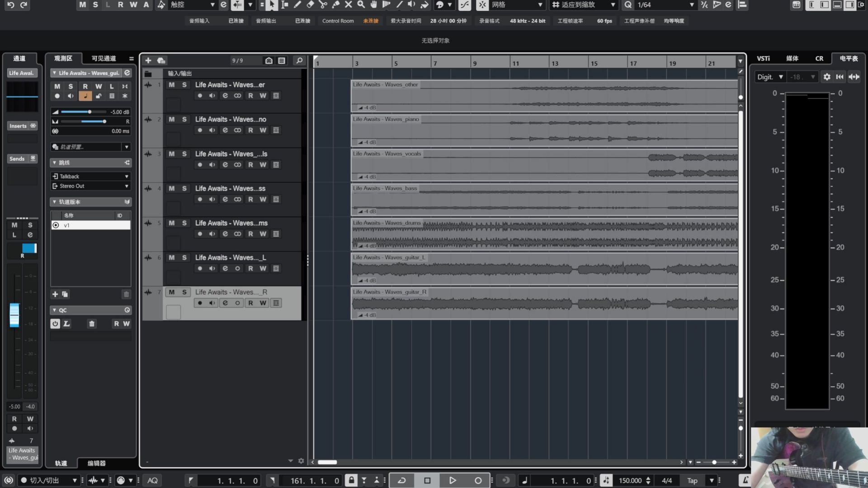Image resolution: width=868 pixels, height=488 pixels.
Task: Select the Life Awaits - Waves_vocals audio clip
Action: [545, 165]
